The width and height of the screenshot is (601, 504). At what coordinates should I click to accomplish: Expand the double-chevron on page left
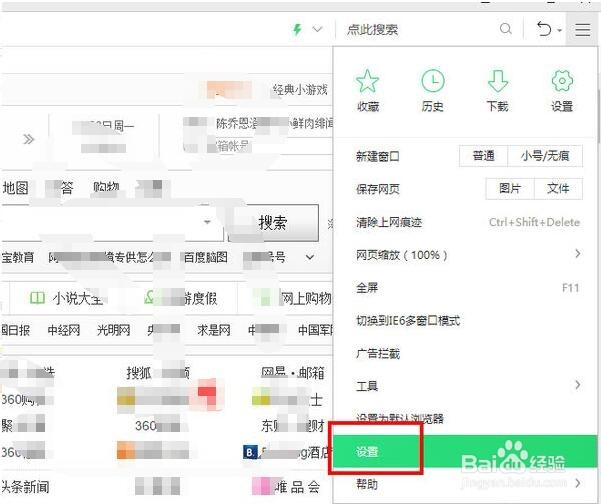coord(29,139)
